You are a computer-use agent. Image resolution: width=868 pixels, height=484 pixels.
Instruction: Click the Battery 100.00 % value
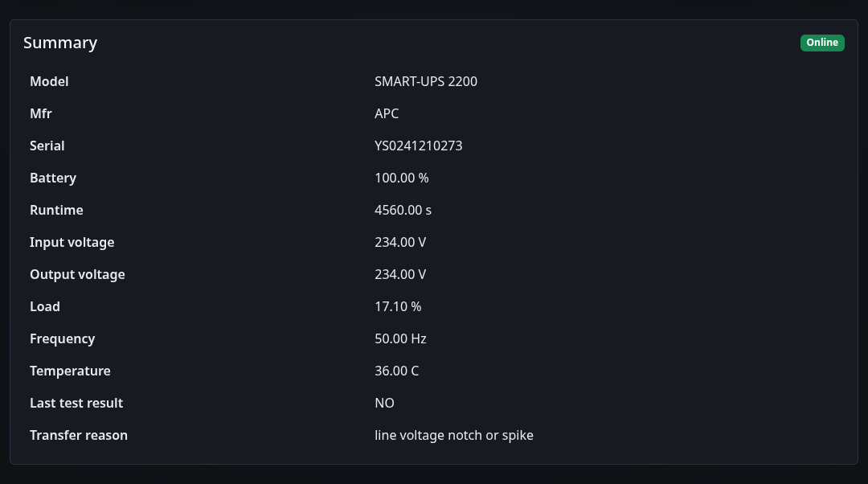click(x=402, y=178)
